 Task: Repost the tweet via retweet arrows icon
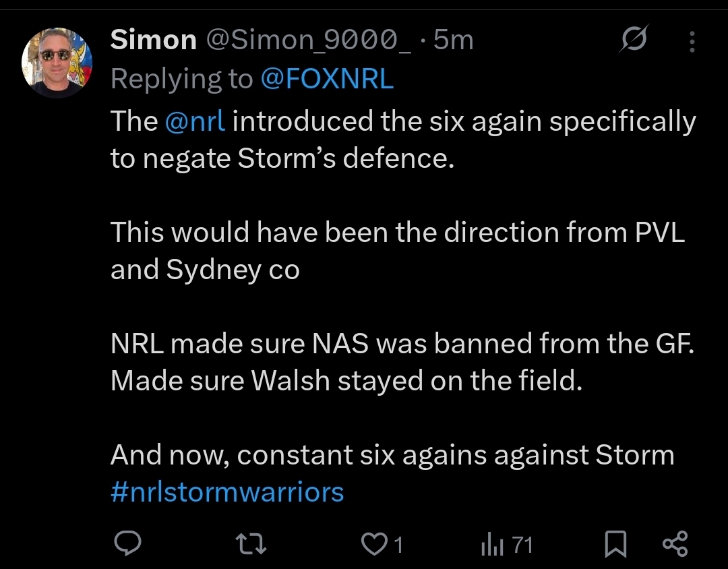point(251,544)
